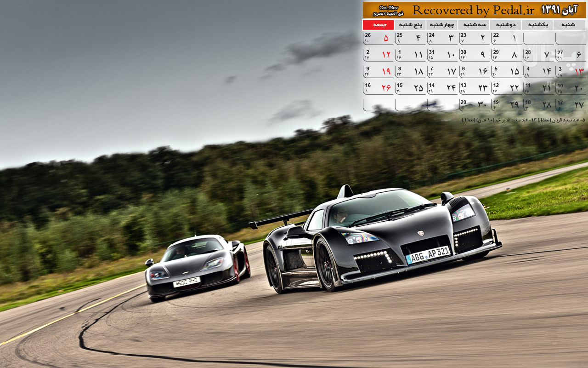The image size is (588, 368).
Task: Click Aban ۱۶ cell marked Gregorian 6
Action: [x=474, y=71]
